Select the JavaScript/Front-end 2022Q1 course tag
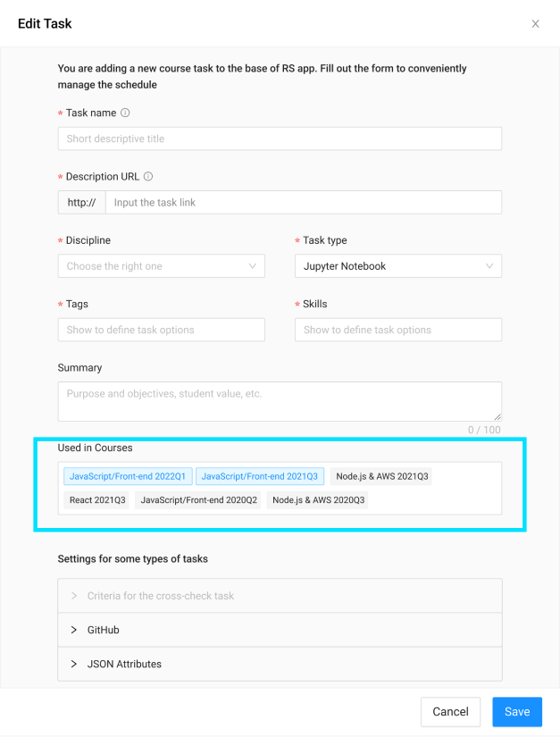 click(128, 476)
